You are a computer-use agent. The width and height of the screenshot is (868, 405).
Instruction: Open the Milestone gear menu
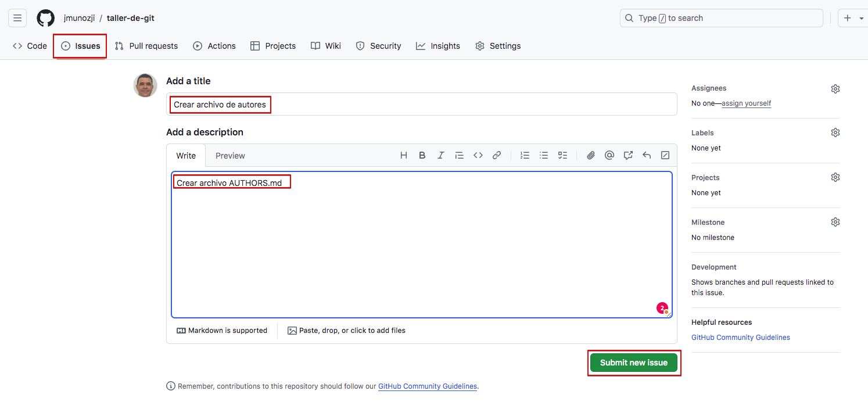(x=835, y=222)
